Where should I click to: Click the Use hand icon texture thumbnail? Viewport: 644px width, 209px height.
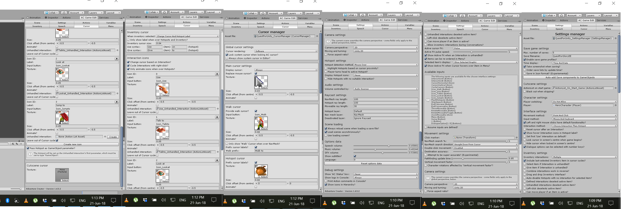coord(162,90)
